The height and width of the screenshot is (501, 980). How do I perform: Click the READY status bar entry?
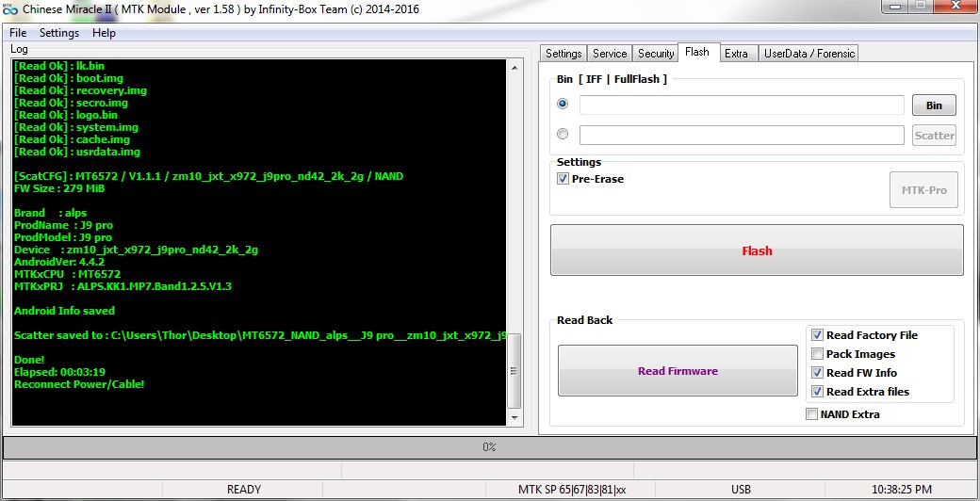click(x=243, y=489)
